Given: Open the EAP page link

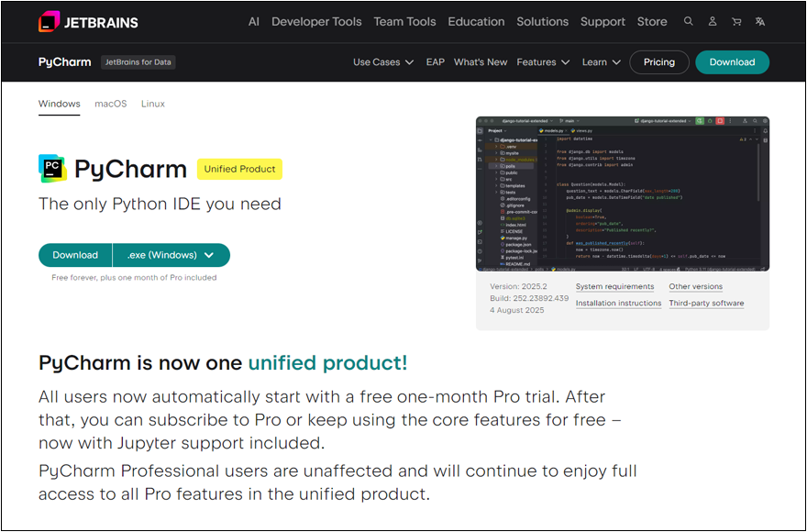Looking at the screenshot, I should tap(435, 62).
